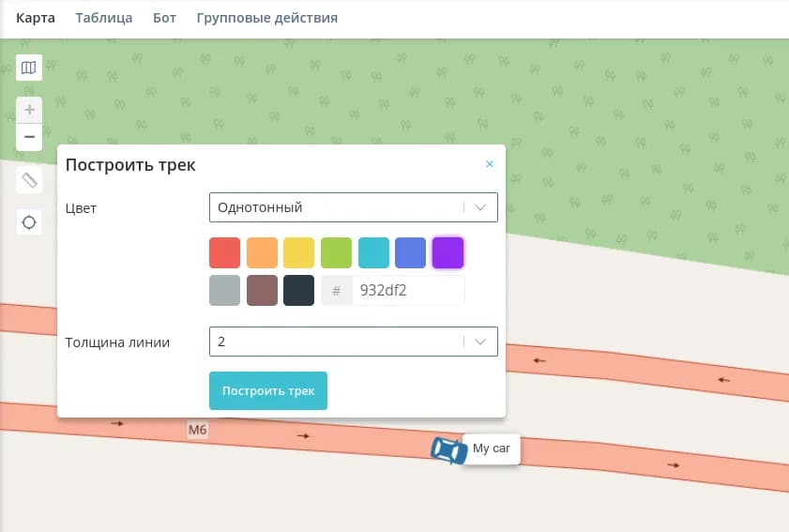Zoom in with the plus button
Viewport: 789px width, 532px height.
tap(29, 111)
